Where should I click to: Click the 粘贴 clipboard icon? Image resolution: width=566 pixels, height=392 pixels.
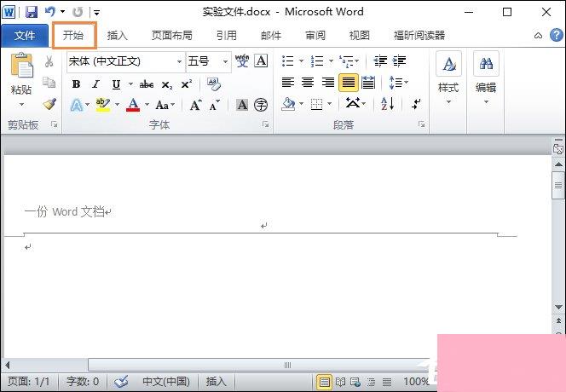(x=21, y=66)
